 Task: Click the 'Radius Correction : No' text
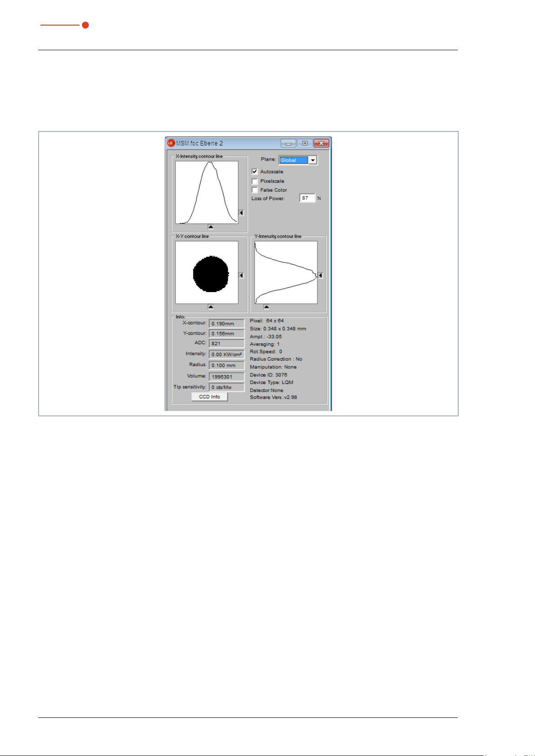(276, 359)
